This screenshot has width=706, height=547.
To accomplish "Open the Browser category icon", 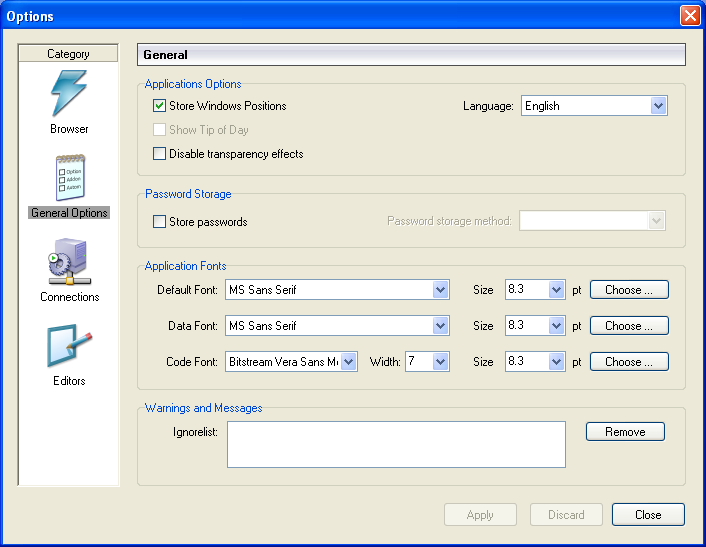I will pos(69,95).
